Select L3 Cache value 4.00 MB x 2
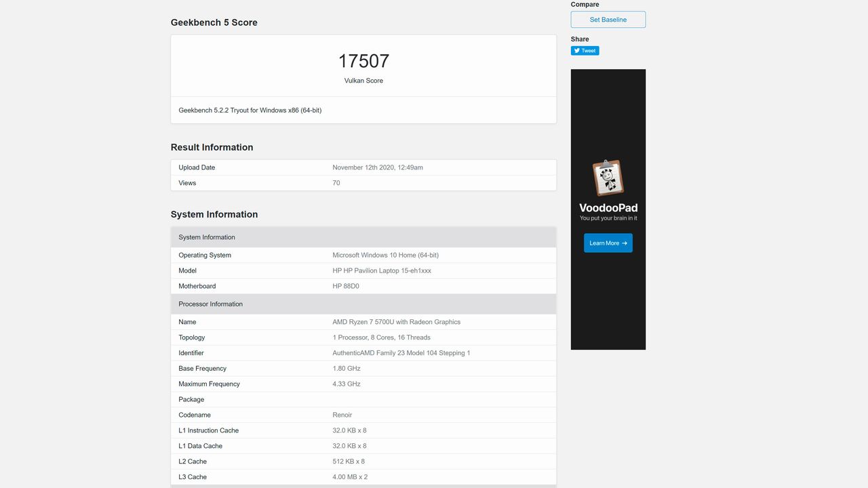 [x=350, y=478]
